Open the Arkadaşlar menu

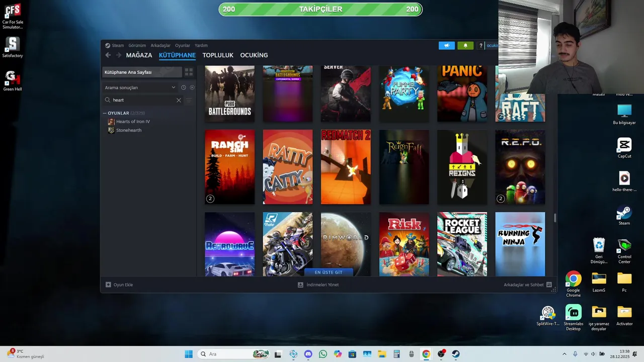coord(160,45)
